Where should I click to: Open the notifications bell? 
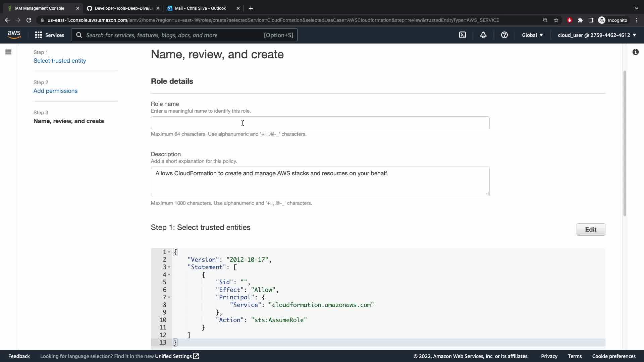coord(483,35)
